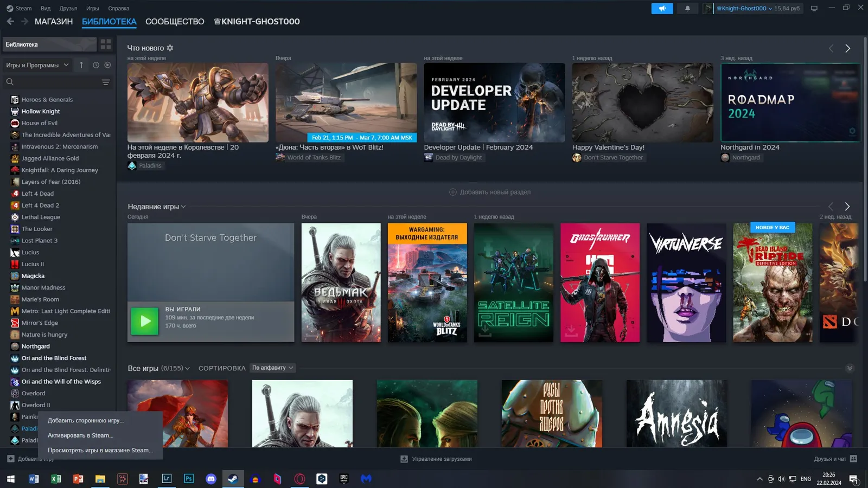Toggle sort by recent activity clock icon
The image size is (868, 488).
pos(96,65)
